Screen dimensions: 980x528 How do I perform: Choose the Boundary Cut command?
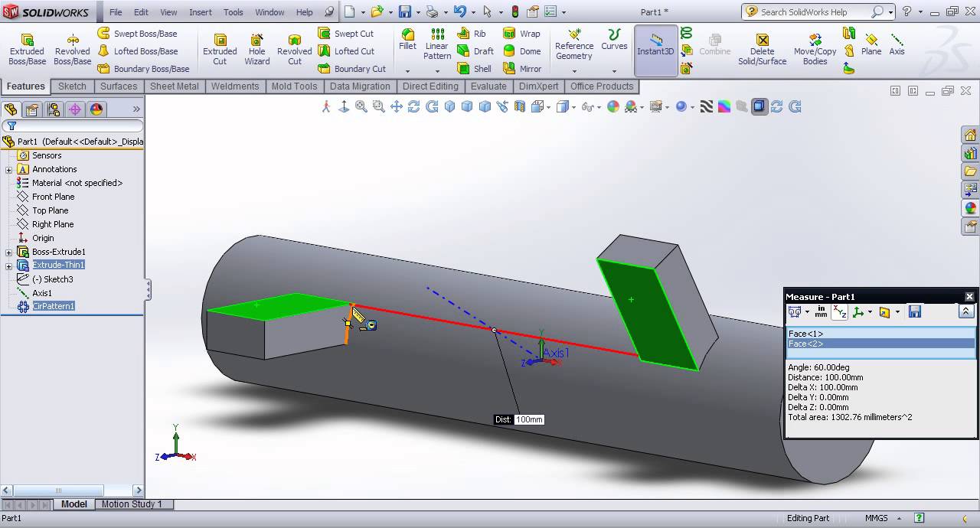tap(352, 69)
